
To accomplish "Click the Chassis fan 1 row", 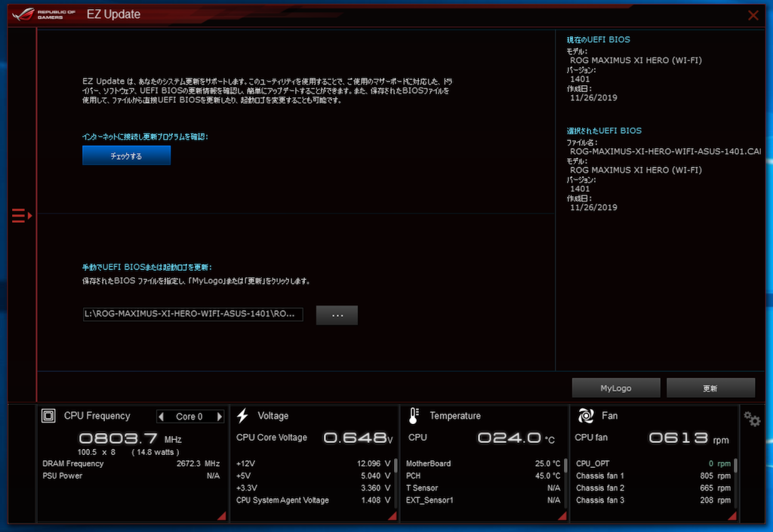I will [653, 476].
